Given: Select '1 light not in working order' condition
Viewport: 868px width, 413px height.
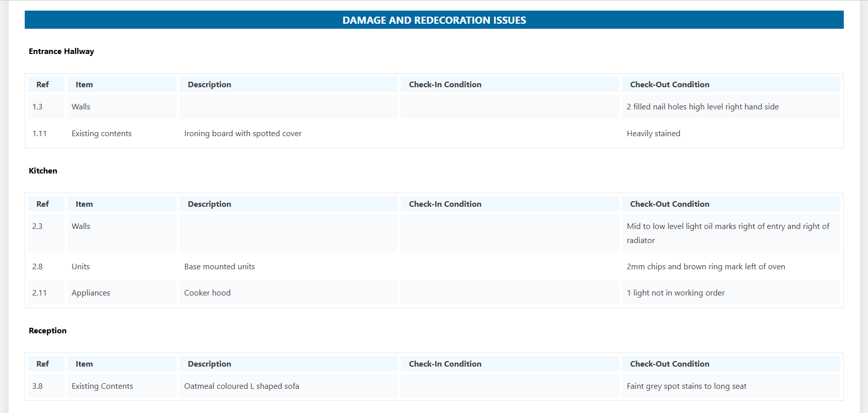Looking at the screenshot, I should pyautogui.click(x=676, y=293).
